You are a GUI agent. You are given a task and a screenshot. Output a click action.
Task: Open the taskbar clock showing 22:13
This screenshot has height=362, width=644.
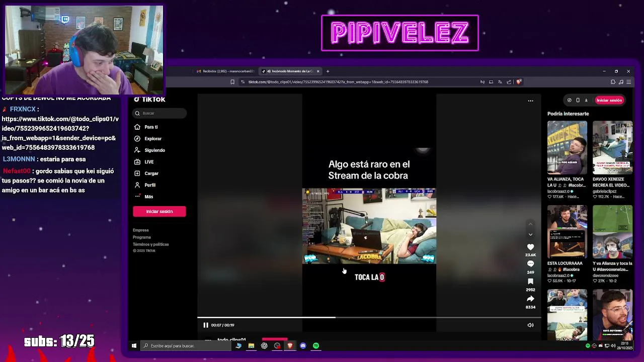point(624,345)
